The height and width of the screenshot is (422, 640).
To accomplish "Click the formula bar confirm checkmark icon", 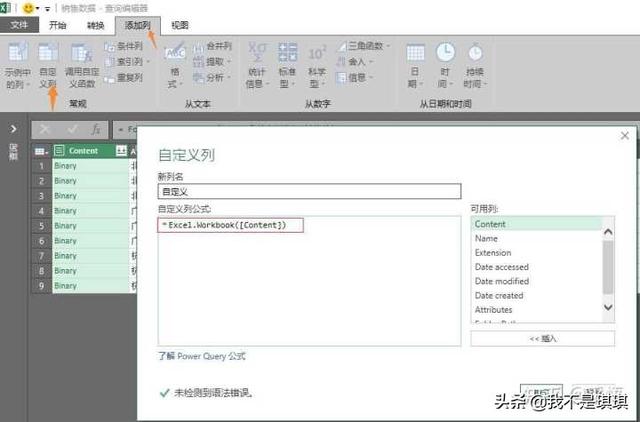I will (x=73, y=130).
